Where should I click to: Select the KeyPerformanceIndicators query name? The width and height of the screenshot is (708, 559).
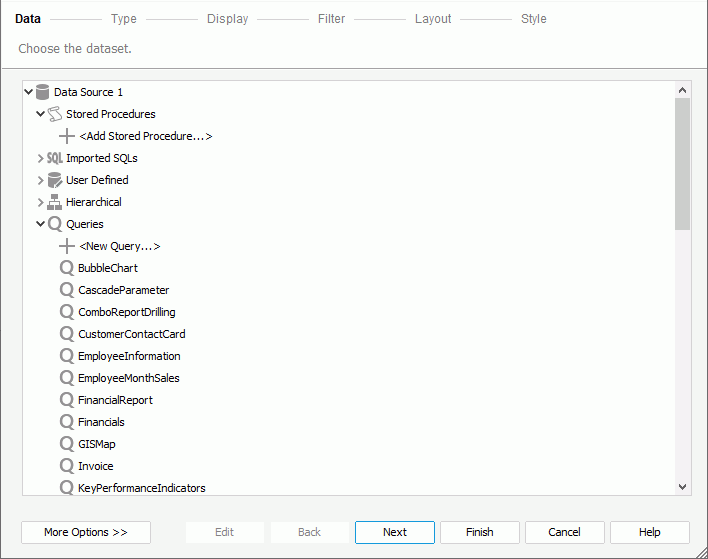pos(142,488)
